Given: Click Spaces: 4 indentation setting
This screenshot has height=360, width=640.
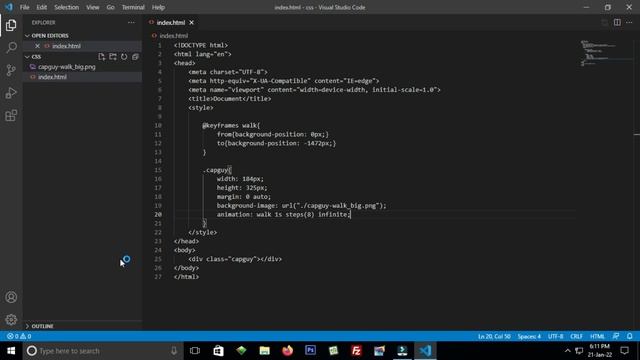Looking at the screenshot, I should pos(529,336).
